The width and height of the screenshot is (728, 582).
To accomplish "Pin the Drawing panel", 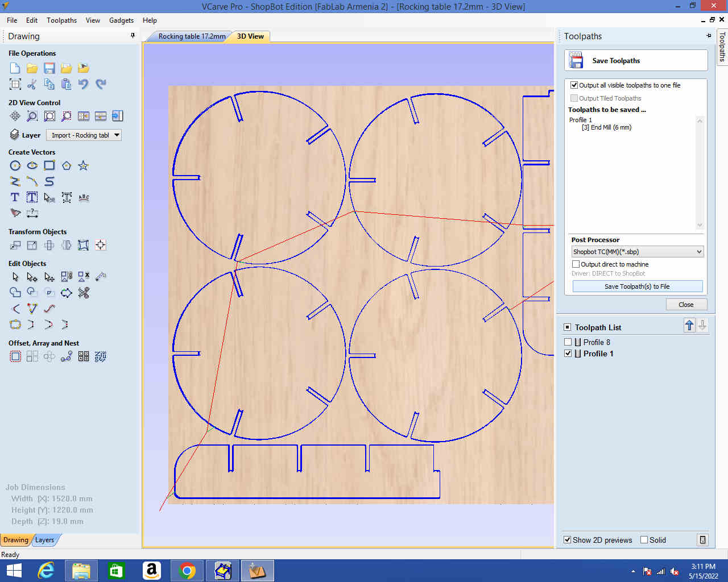I will [x=133, y=36].
